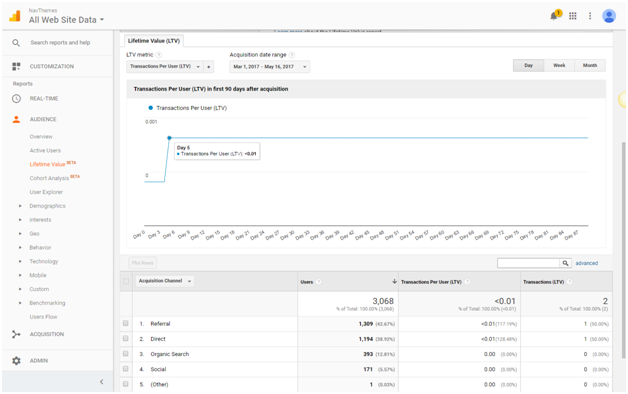The image size is (628, 394).
Task: Open the notifications bell
Action: point(555,15)
